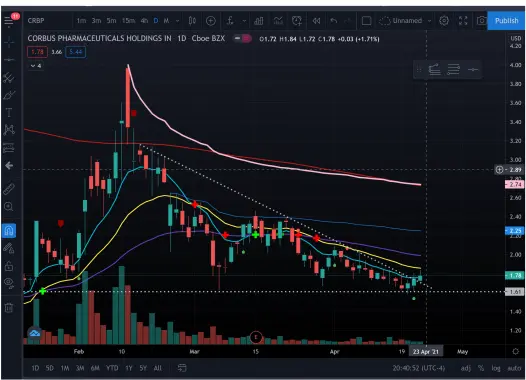Open the line tools icon in floating toolbar
The height and width of the screenshot is (380, 526).
[x=434, y=69]
